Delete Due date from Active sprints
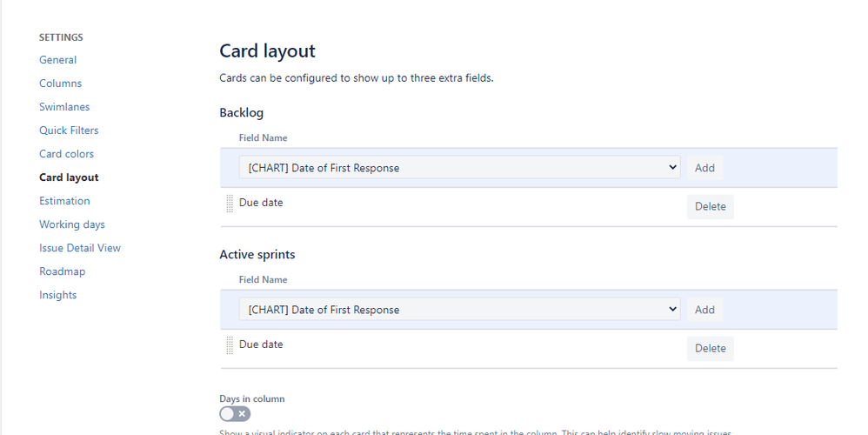 point(711,348)
